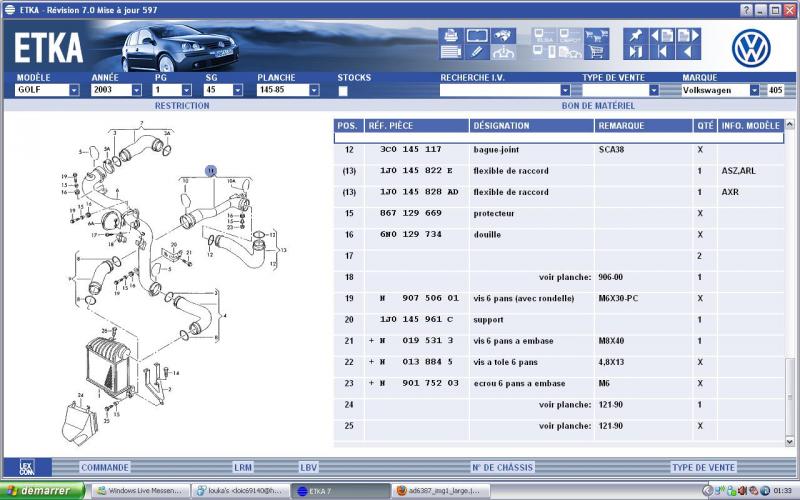
Task: Select part 1J0 145 828 AD
Action: pos(419,192)
